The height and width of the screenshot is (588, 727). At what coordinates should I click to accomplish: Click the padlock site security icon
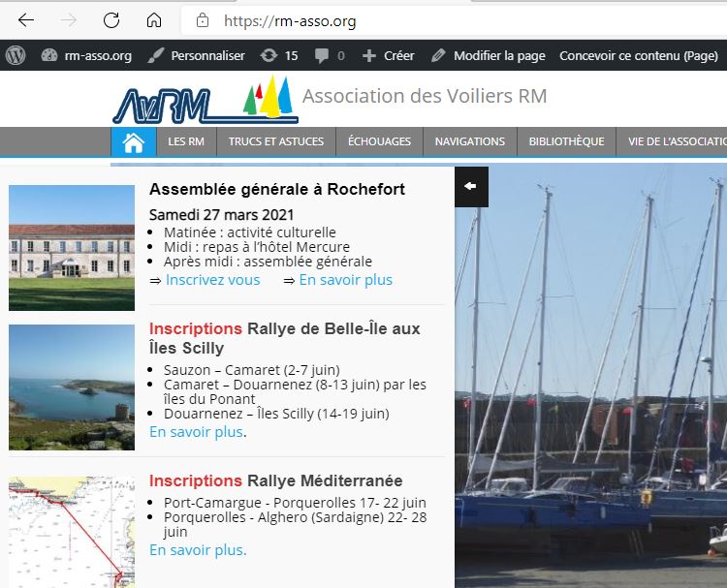(203, 20)
